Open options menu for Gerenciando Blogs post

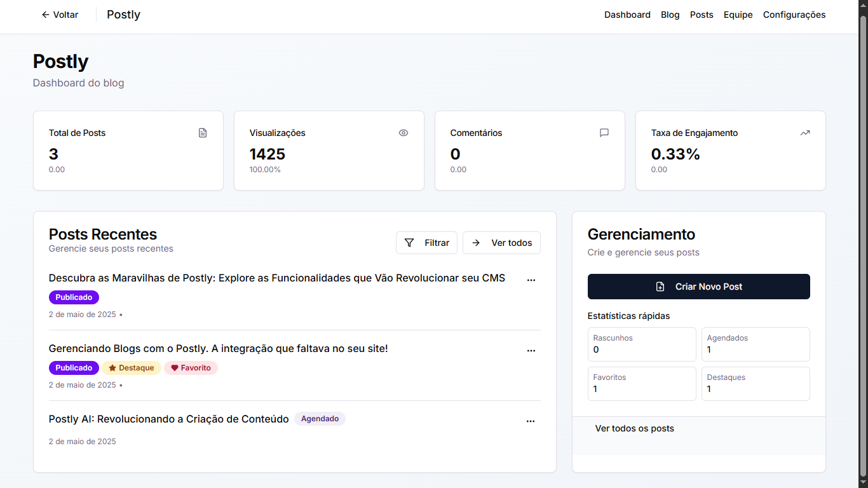531,350
